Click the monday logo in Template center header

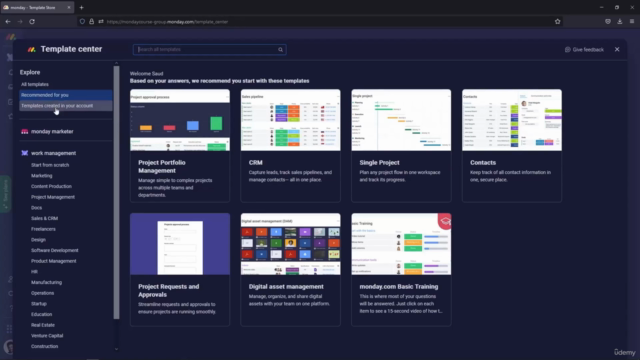[x=31, y=49]
